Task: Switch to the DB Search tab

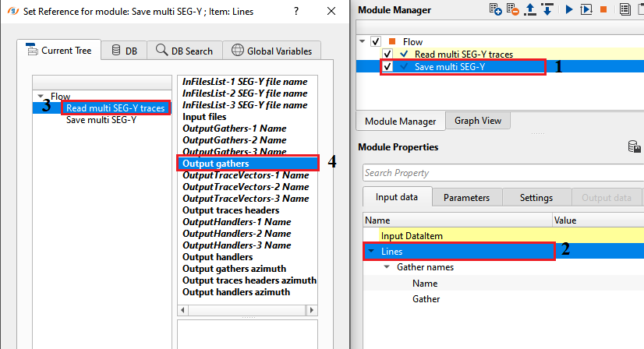Action: [x=184, y=51]
